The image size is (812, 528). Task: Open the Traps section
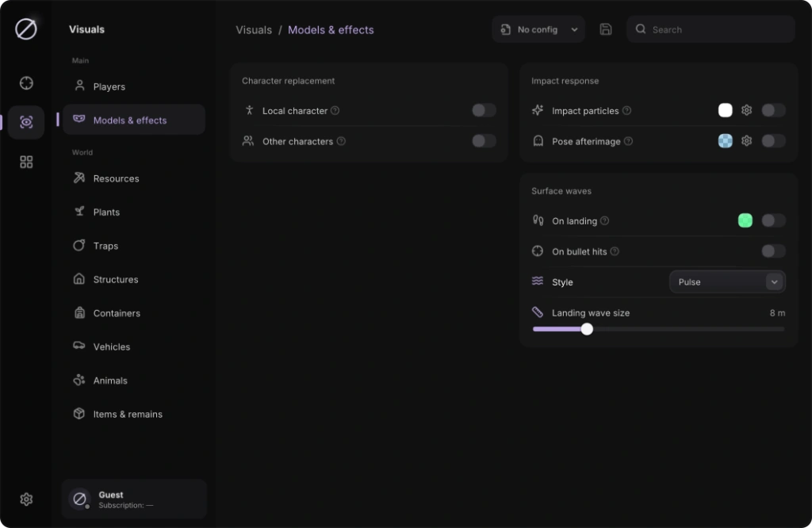[x=134, y=246]
